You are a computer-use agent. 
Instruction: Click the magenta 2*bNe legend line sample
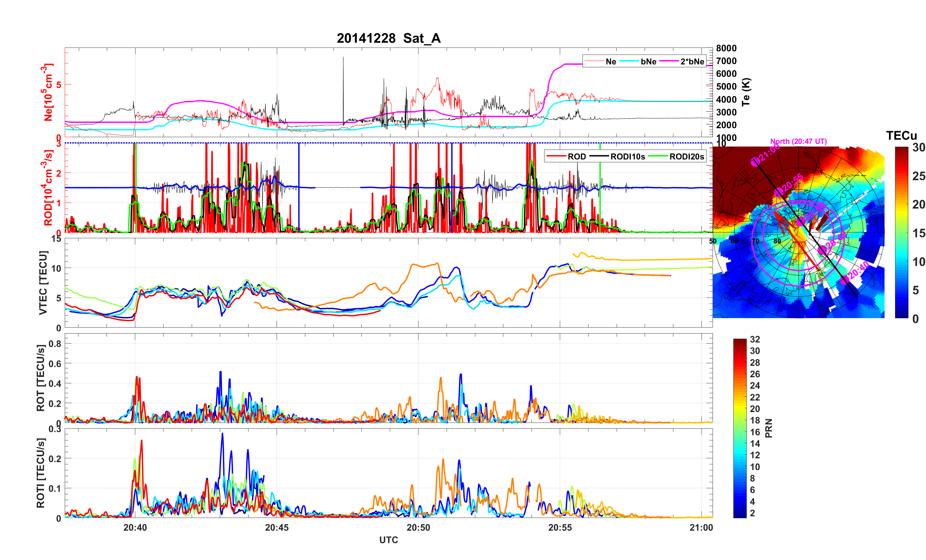coord(669,61)
